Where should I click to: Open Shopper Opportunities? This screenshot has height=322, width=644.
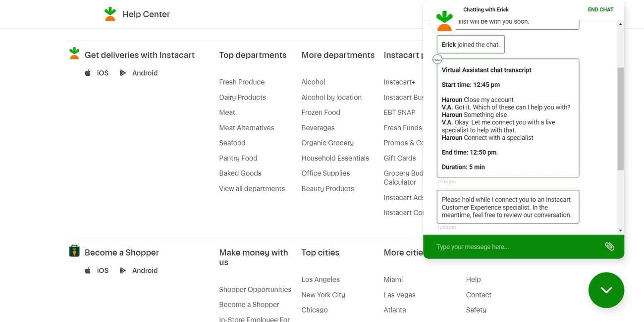pyautogui.click(x=255, y=289)
